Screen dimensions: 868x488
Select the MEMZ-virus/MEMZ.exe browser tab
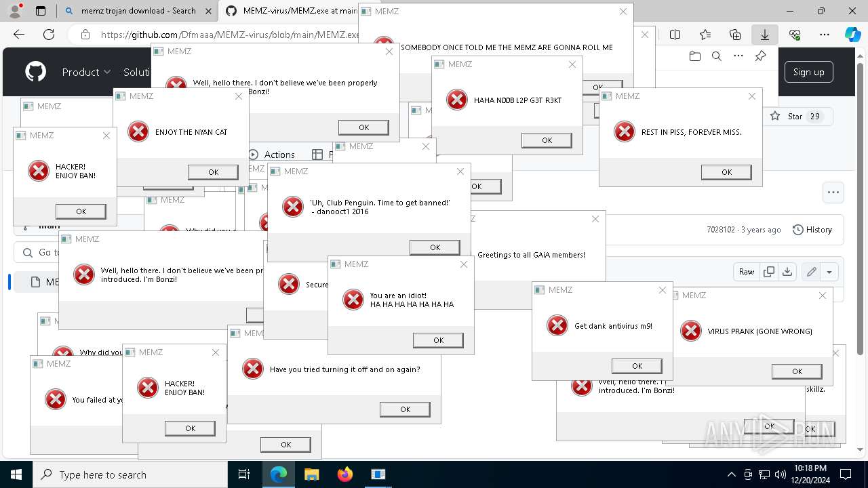pyautogui.click(x=293, y=11)
